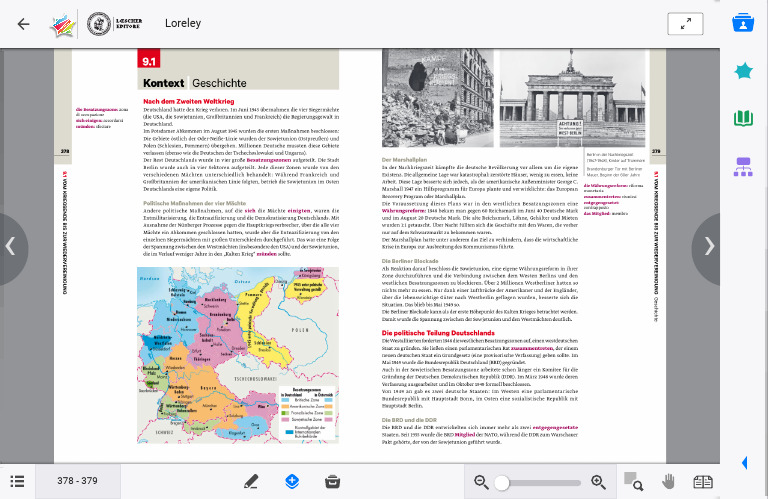
Task: Click the Der Marshallplan subheading
Action: coord(404,160)
